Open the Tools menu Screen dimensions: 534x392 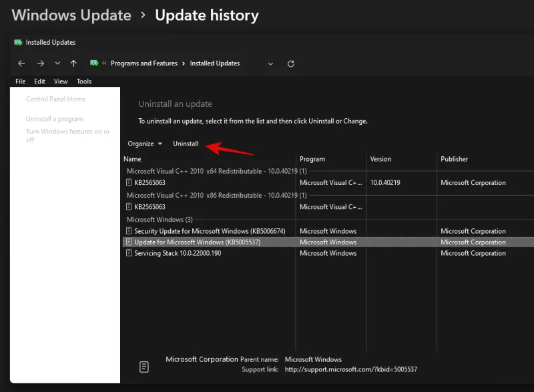coord(83,81)
